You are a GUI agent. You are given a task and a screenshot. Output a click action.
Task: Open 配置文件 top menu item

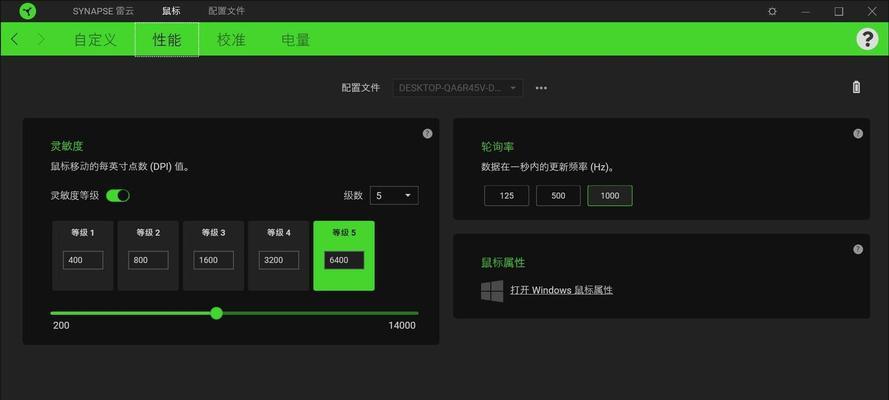tap(227, 11)
